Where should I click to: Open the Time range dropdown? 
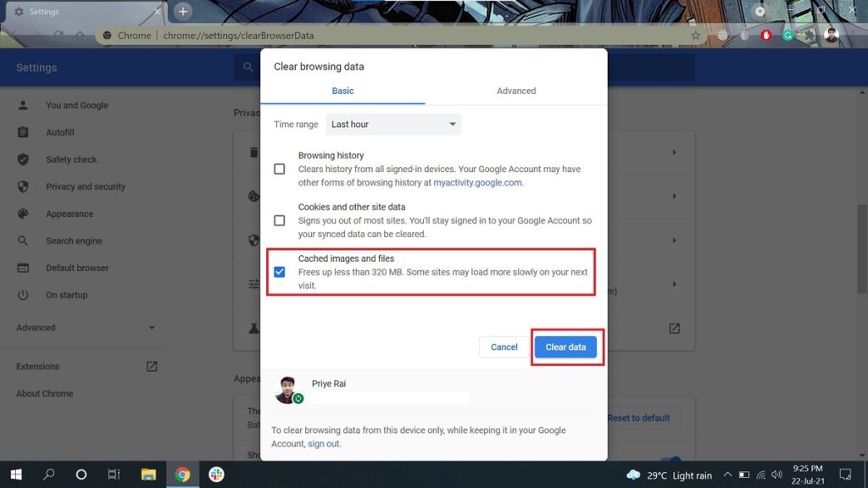[393, 125]
